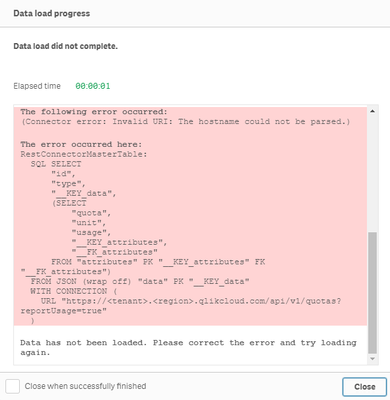Click the 'FROM JSON (wrap off)' line
This screenshot has width=390, height=400.
click(x=140, y=281)
